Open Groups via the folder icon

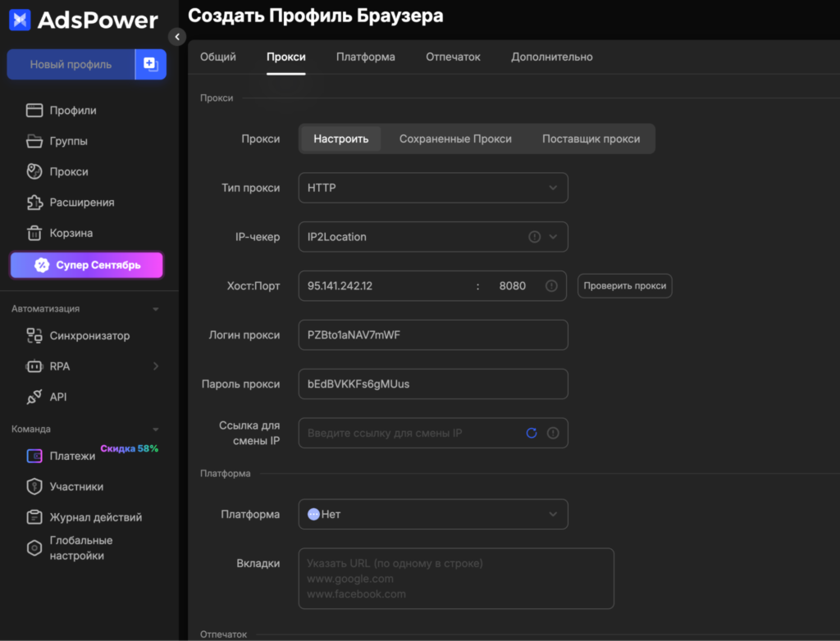pos(34,141)
